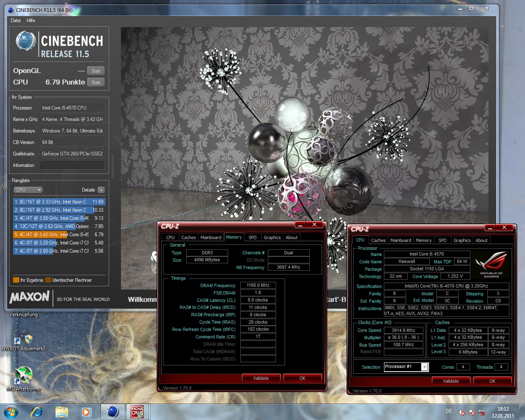The height and width of the screenshot is (420, 525).
Task: Switch to ROG CPU-Z taskbar button
Action: pyautogui.click(x=137, y=412)
